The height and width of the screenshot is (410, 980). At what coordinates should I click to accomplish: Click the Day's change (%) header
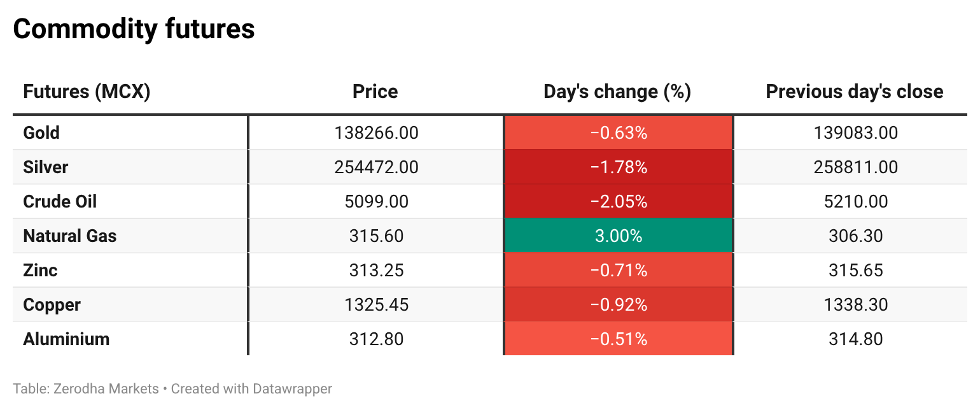point(617,92)
